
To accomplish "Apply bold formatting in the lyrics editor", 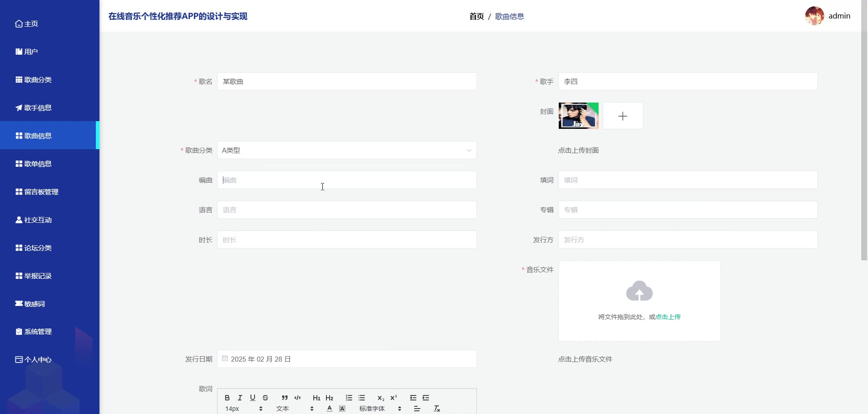I will click(226, 398).
